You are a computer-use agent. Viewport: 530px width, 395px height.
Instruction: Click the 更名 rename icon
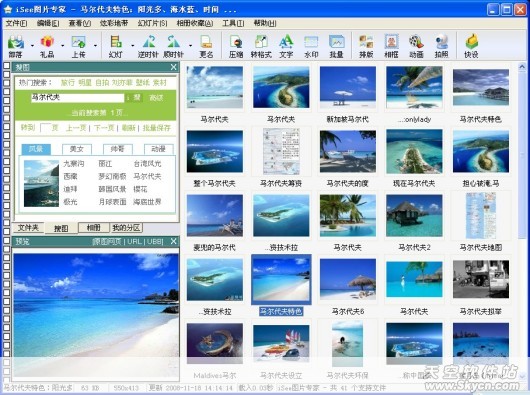click(x=206, y=46)
